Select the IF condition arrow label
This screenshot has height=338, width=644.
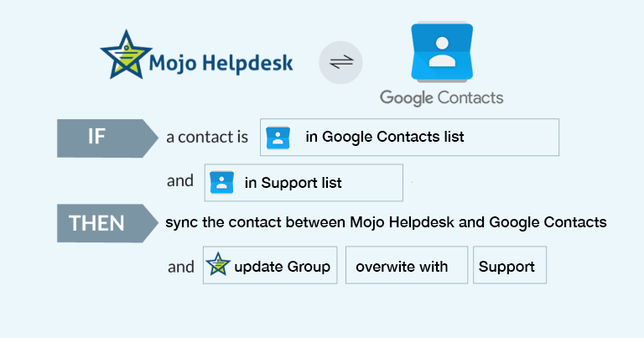click(104, 138)
